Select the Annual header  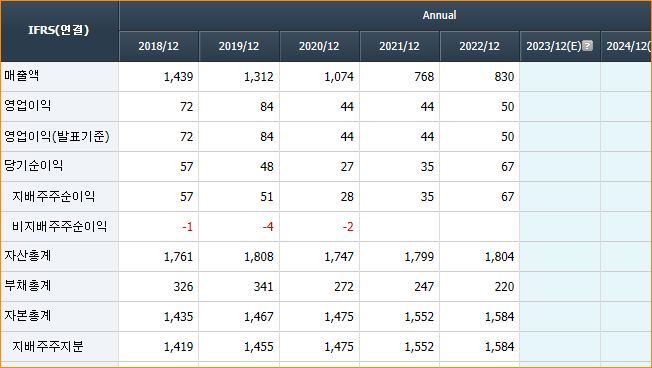439,15
